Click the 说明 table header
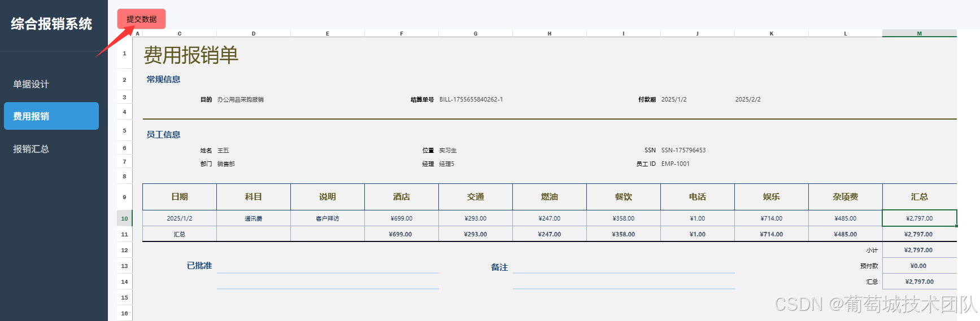Image resolution: width=980 pixels, height=321 pixels. click(x=328, y=197)
